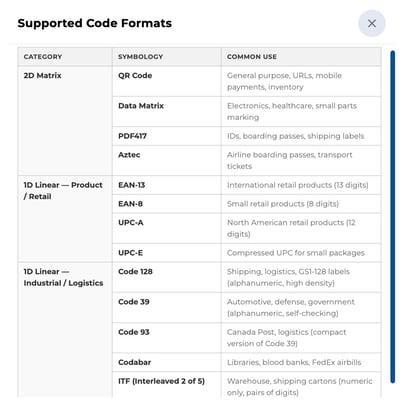Image resolution: width=405 pixels, height=407 pixels.
Task: Click the 2D Matrix category cell
Action: (65, 121)
